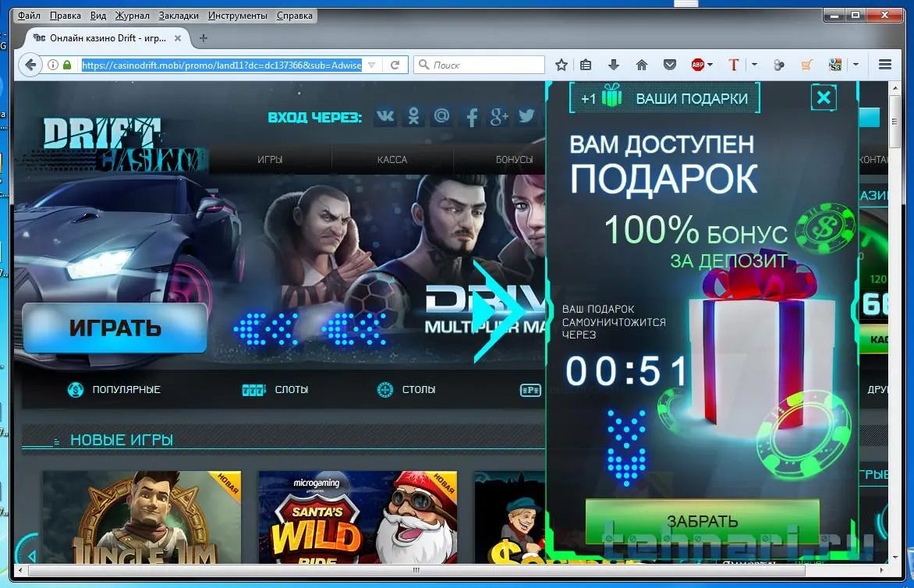Image resolution: width=914 pixels, height=588 pixels.
Task: Open the Файл menu
Action: click(x=29, y=16)
